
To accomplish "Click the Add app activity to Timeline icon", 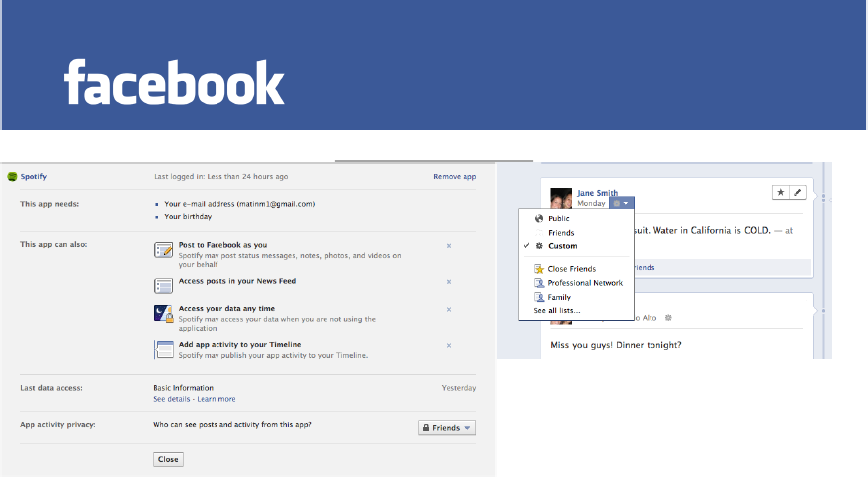I will coord(164,349).
